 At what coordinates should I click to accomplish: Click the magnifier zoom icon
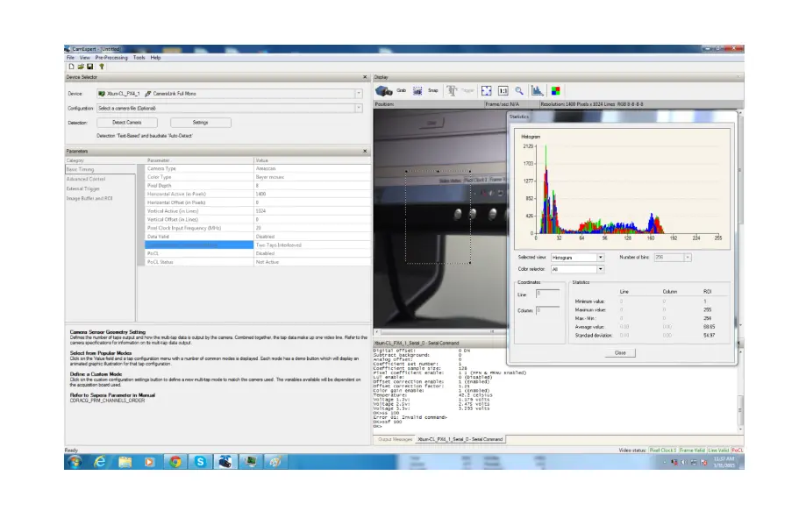(x=519, y=90)
